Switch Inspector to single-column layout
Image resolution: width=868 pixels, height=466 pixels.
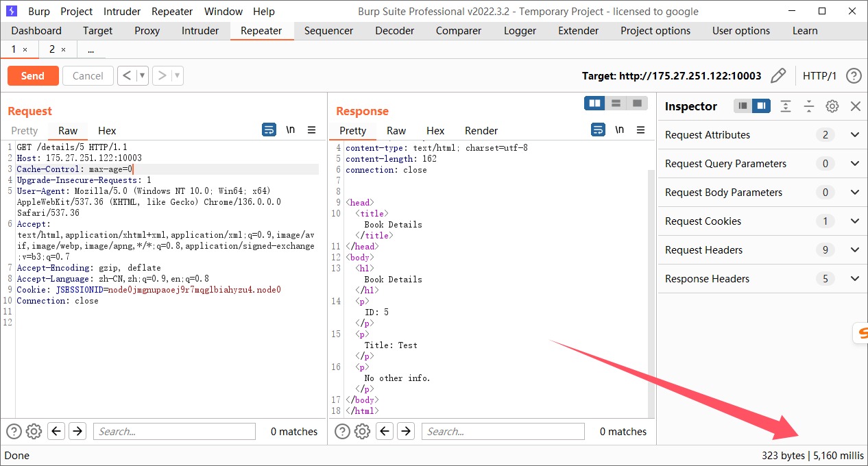click(743, 106)
